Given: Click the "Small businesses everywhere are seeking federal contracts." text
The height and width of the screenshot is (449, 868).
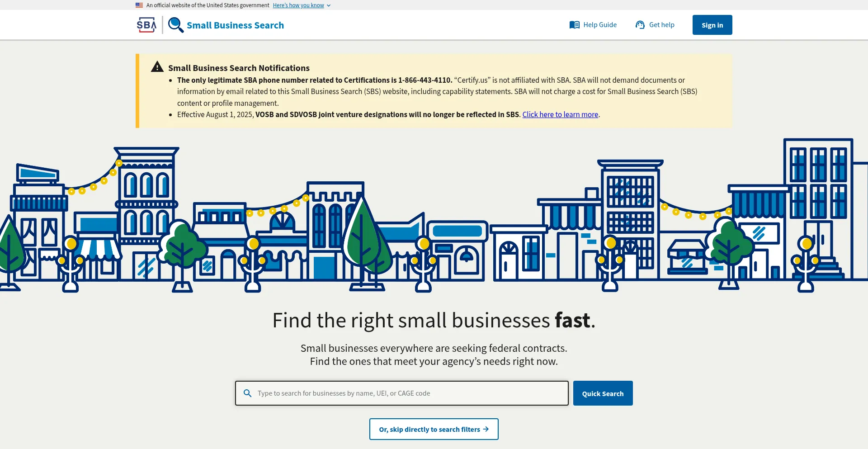Looking at the screenshot, I should (434, 348).
